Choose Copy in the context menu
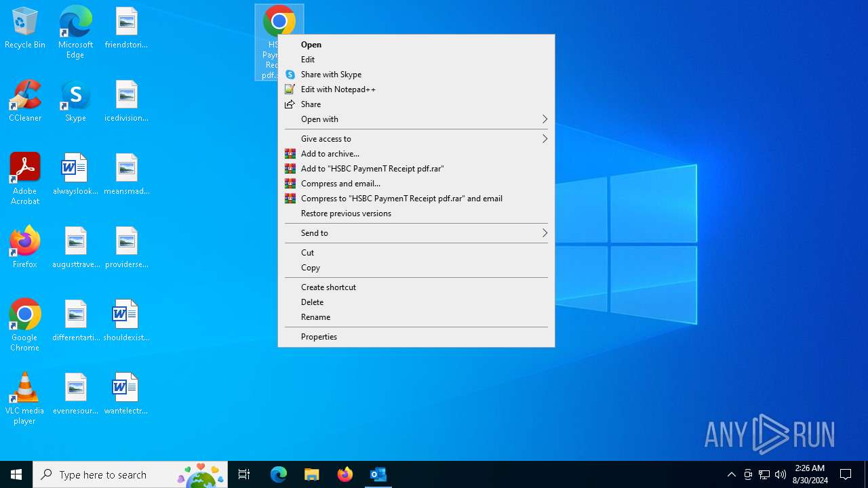The height and width of the screenshot is (488, 868). click(416, 268)
